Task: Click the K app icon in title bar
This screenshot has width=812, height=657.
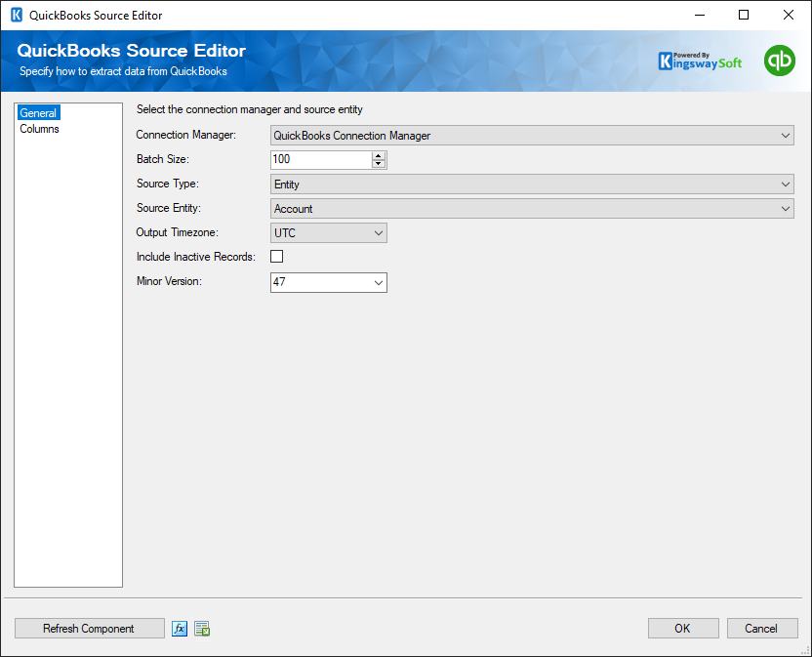Action: pyautogui.click(x=17, y=15)
